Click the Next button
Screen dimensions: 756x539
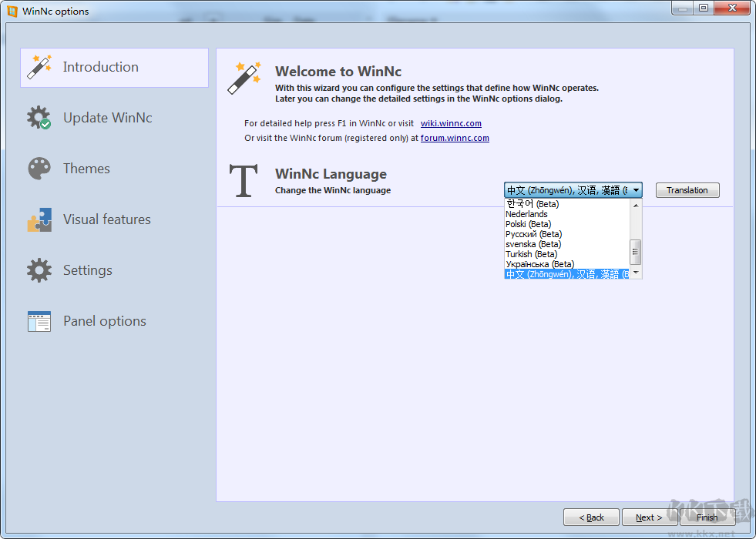(x=648, y=517)
